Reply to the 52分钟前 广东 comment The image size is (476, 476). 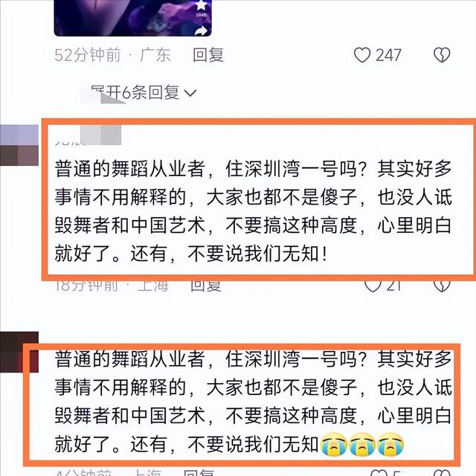point(208,55)
